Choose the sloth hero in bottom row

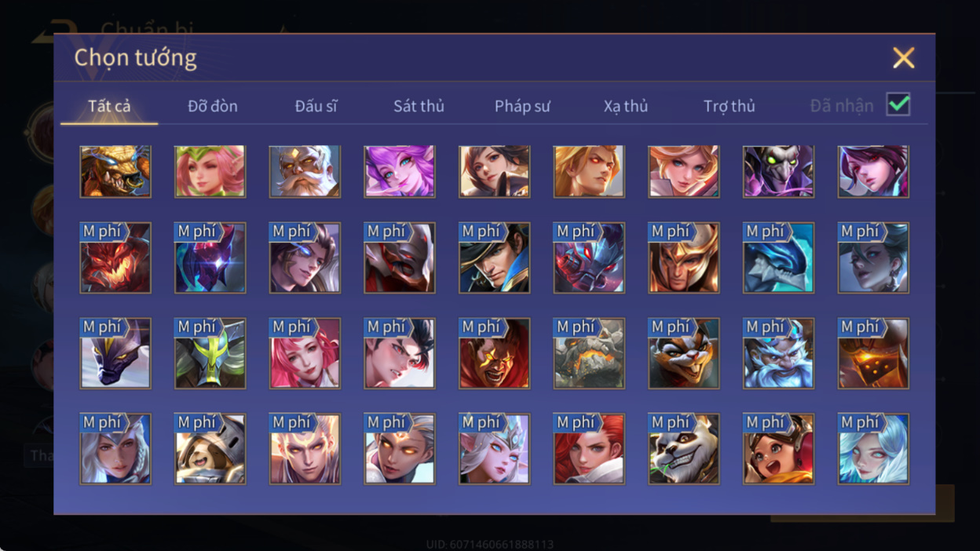pos(210,449)
